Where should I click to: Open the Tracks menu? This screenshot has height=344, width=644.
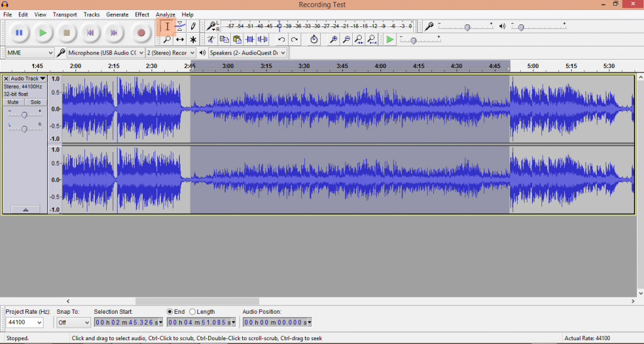pos(92,14)
